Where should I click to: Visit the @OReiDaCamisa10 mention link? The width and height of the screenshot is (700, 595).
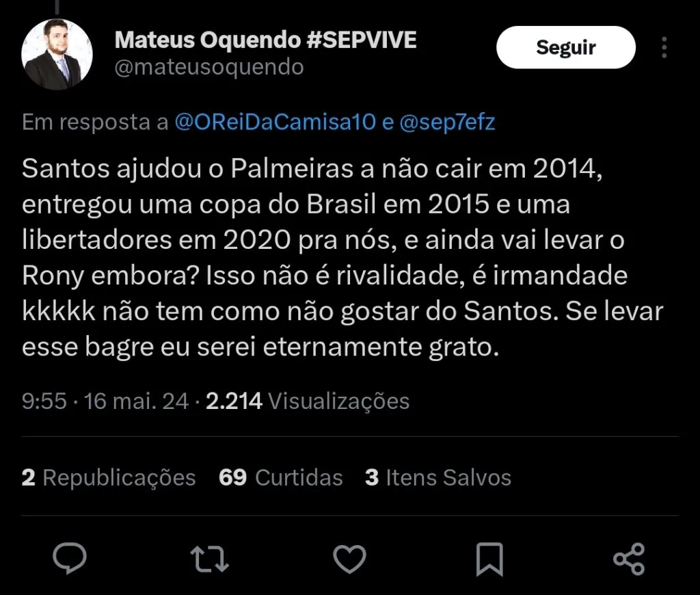[275, 122]
